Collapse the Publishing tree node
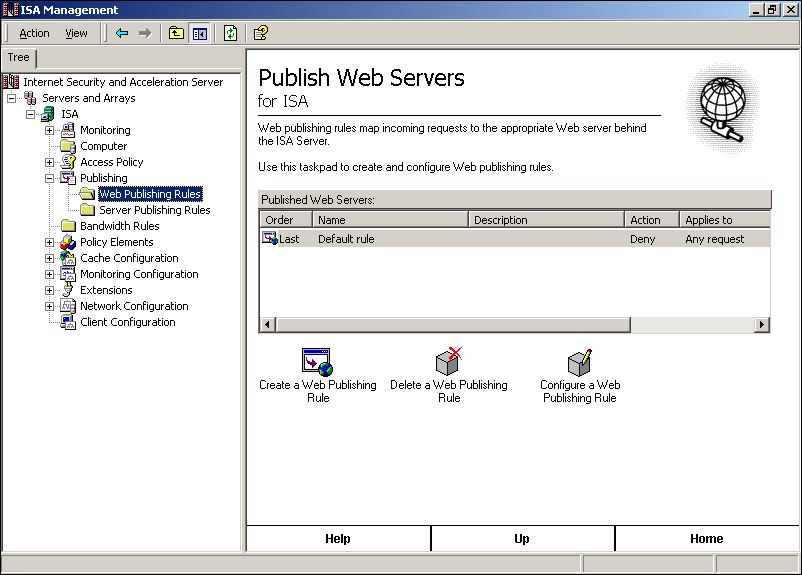 49,178
